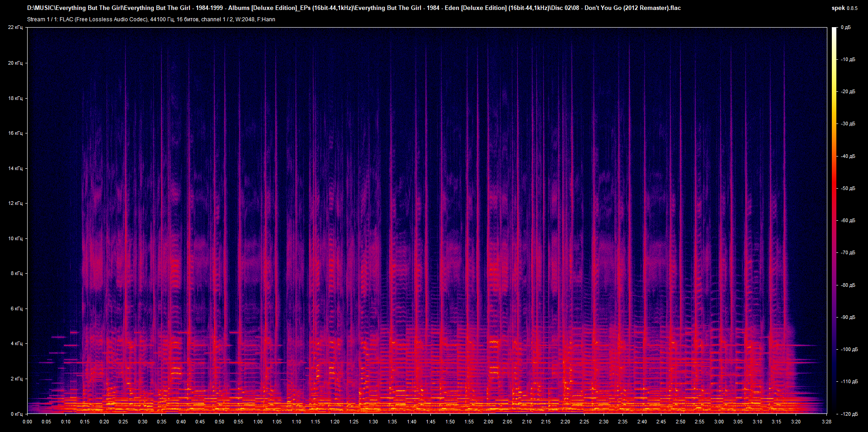
Task: Select the '0 кГц' frequency axis label
Action: pyautogui.click(x=17, y=414)
